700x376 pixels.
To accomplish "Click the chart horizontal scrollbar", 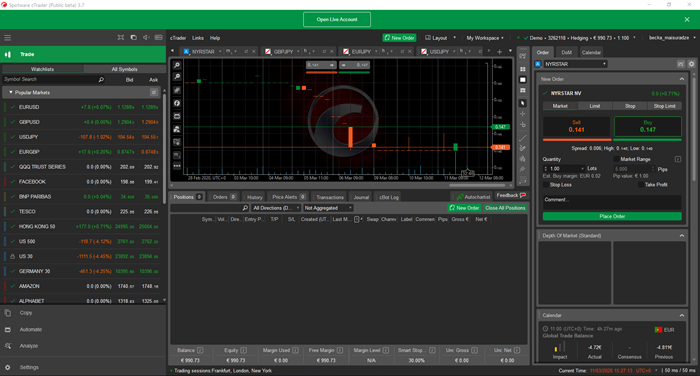I will tap(477, 185).
